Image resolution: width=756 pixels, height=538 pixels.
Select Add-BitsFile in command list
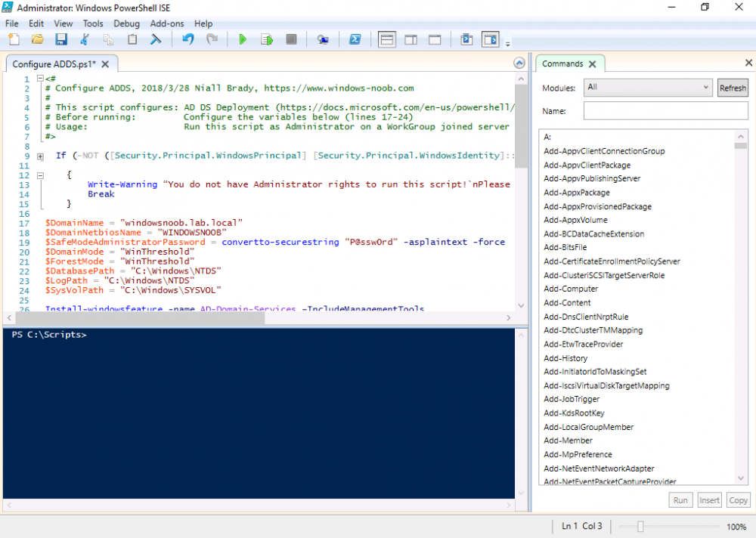[565, 247]
